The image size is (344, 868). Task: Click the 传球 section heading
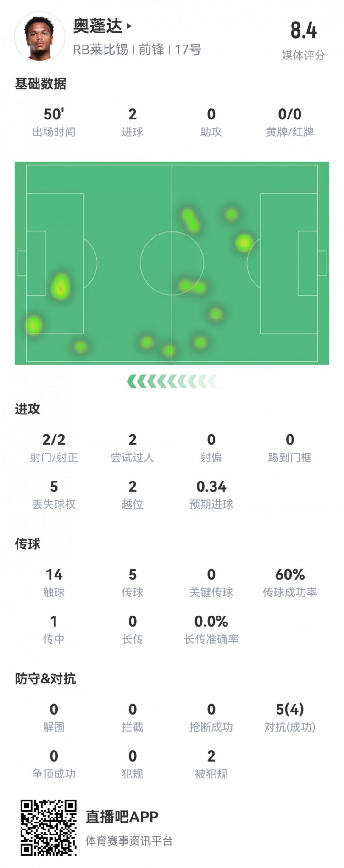28,544
